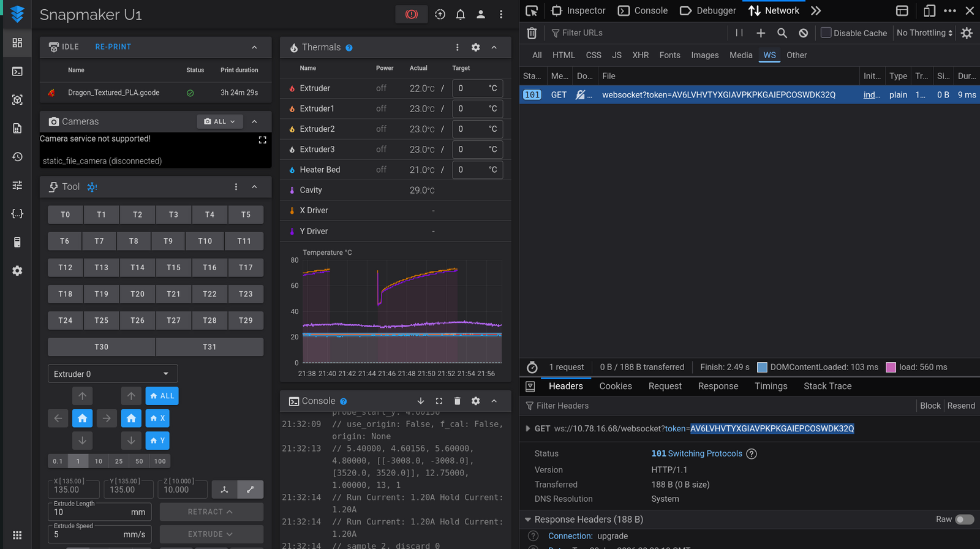Image resolution: width=980 pixels, height=549 pixels.
Task: Open the settings gear in sidebar
Action: coord(17,271)
